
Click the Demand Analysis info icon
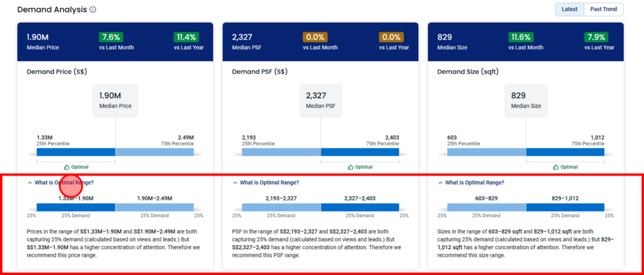tap(93, 9)
